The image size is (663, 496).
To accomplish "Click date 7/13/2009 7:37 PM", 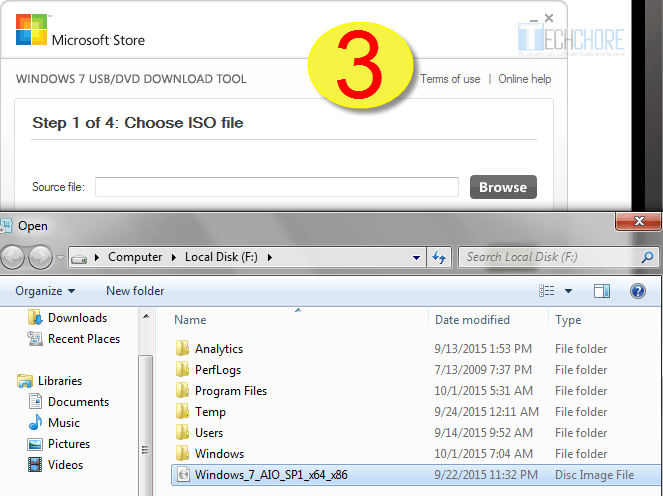I will 483,370.
